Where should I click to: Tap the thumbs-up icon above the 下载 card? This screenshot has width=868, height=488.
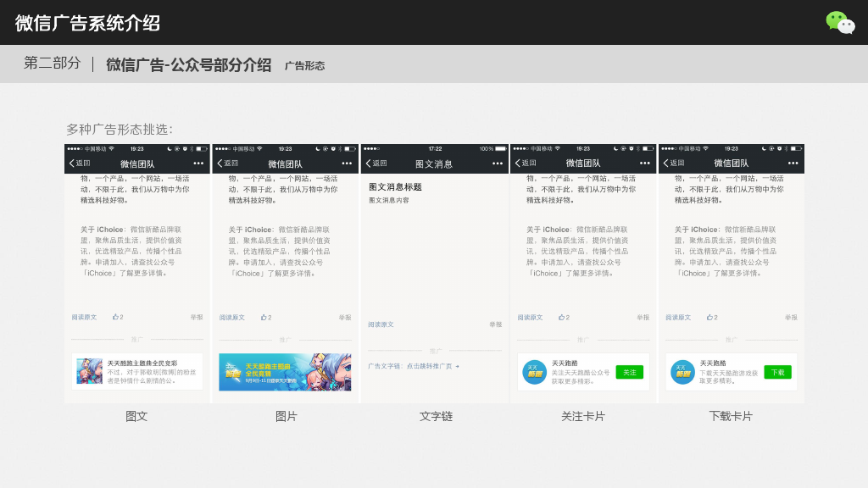click(x=710, y=317)
